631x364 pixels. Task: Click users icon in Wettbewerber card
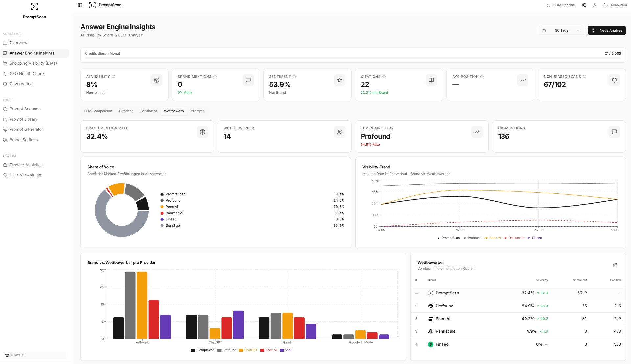coord(340,132)
